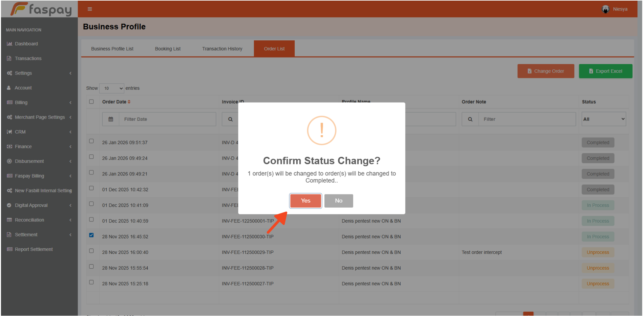Viewport: 644px width, 316px height.
Task: Click the calendar icon beside Filter Date
Action: 111,119
